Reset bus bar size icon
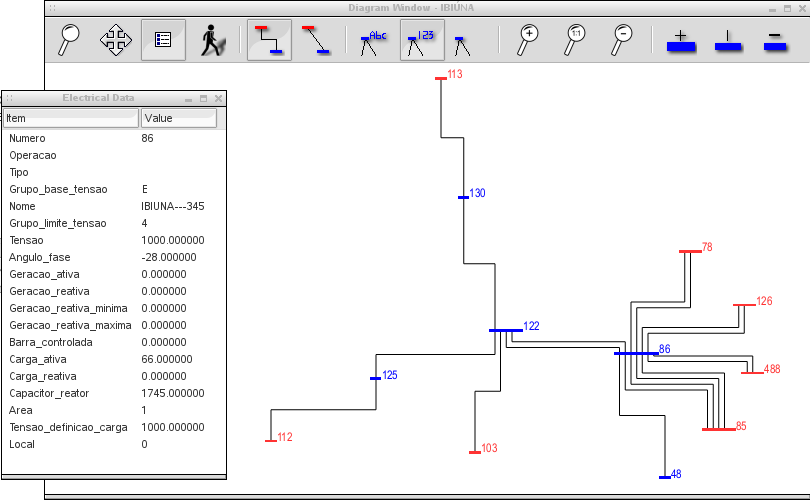 728,41
